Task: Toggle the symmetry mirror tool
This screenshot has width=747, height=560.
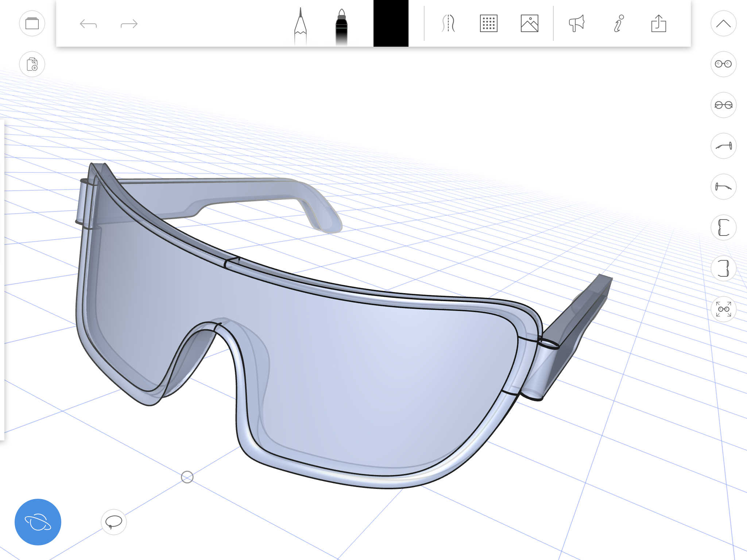Action: (448, 24)
